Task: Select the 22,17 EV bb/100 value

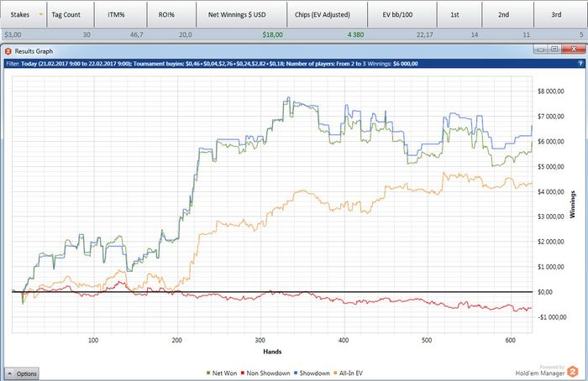Action: [424, 35]
